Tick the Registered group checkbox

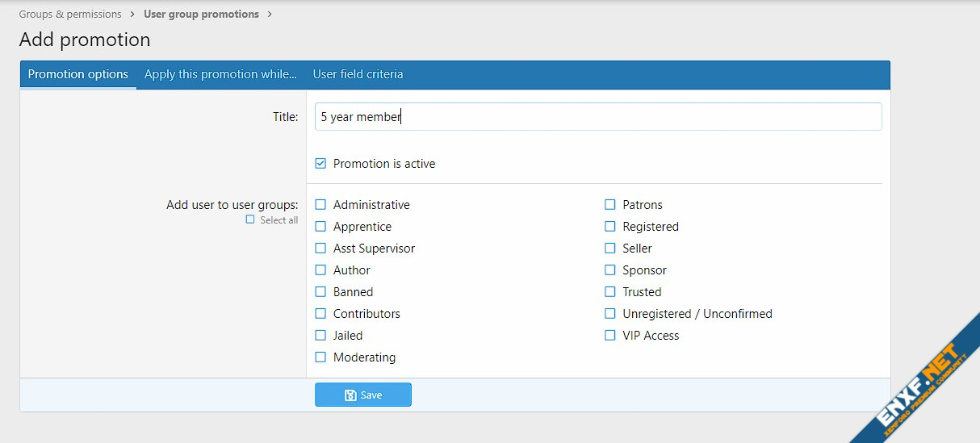(x=610, y=227)
